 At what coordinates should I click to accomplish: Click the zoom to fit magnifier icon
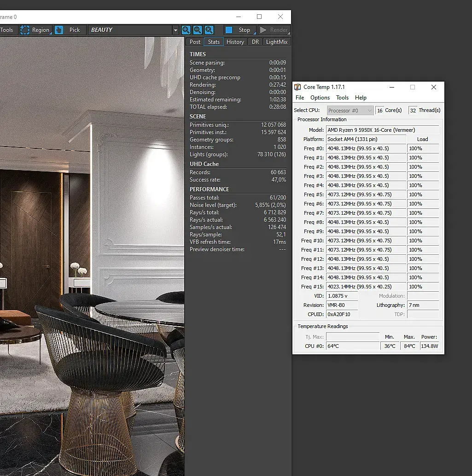[x=209, y=30]
